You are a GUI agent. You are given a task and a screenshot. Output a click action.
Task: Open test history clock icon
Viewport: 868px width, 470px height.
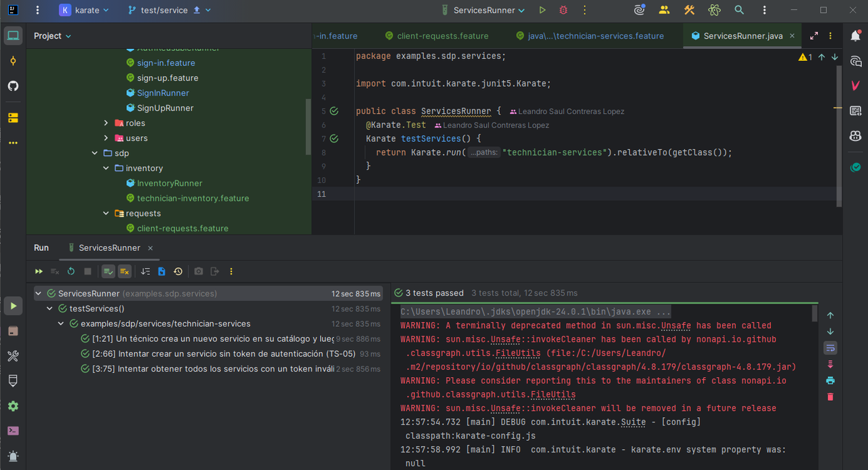178,271
